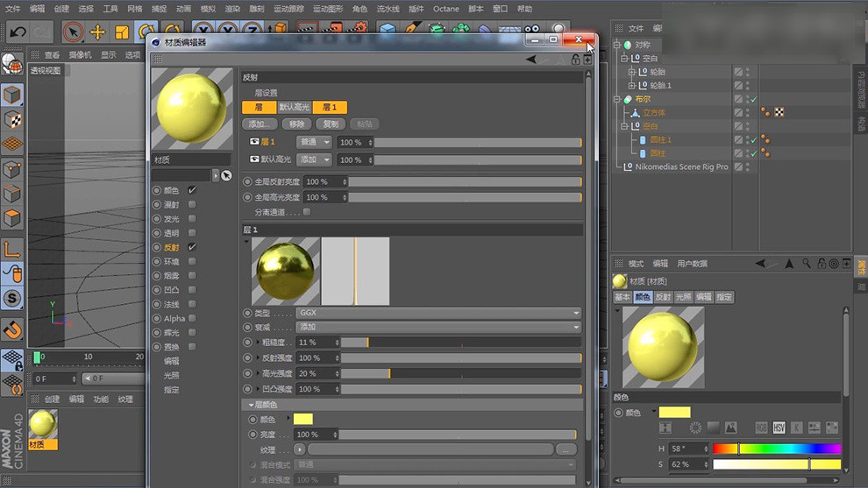868x488 pixels.
Task: Click the HSV color mode icon
Action: click(778, 428)
